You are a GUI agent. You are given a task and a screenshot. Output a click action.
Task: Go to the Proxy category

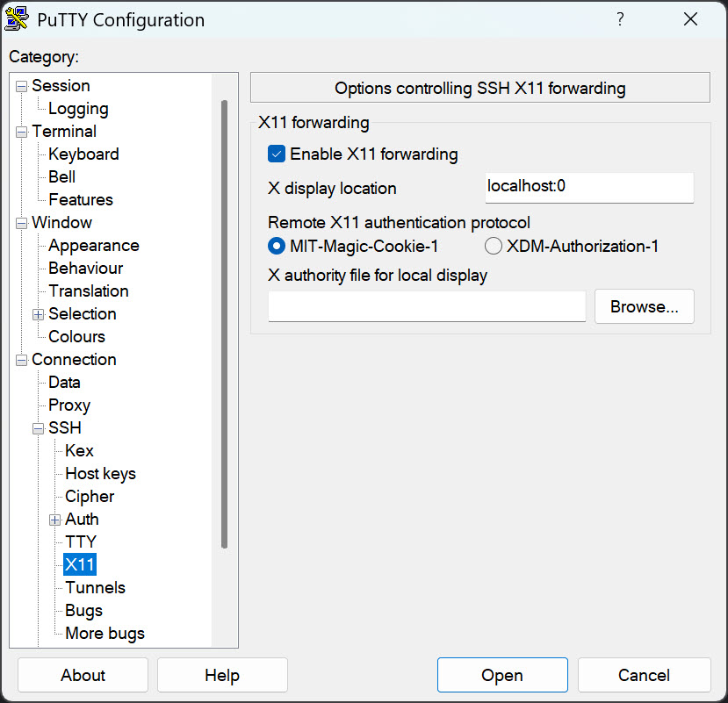[69, 405]
